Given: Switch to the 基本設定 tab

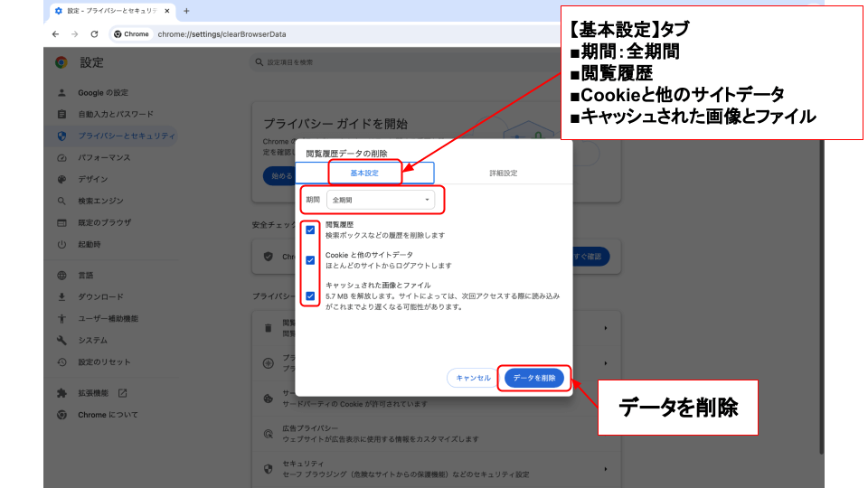Looking at the screenshot, I should point(364,173).
